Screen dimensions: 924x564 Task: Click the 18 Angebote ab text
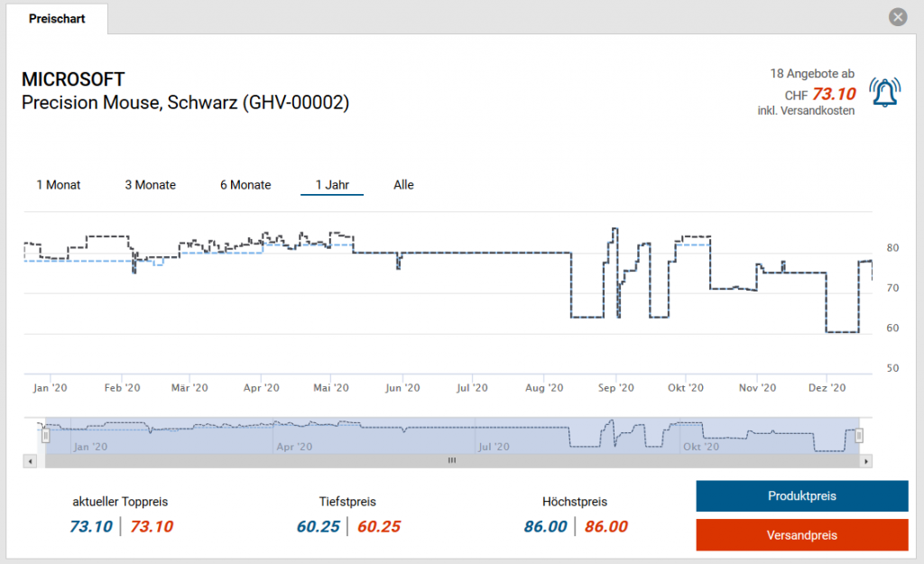coord(812,73)
